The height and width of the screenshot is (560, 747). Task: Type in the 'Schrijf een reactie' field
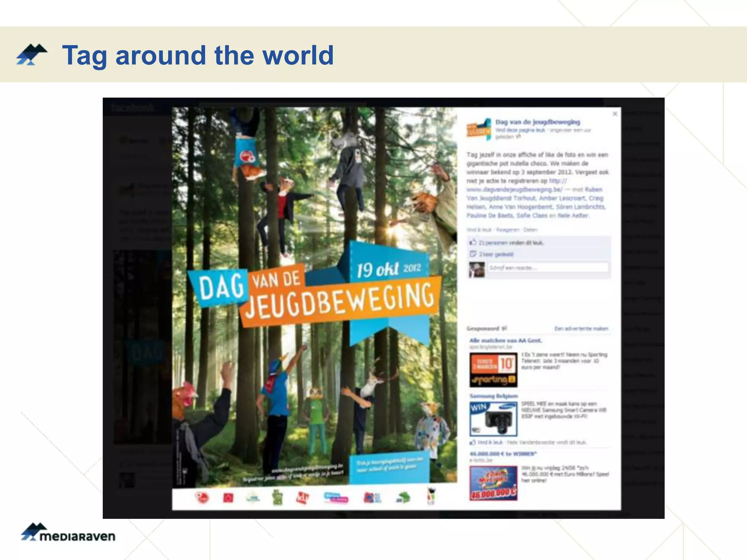[548, 268]
